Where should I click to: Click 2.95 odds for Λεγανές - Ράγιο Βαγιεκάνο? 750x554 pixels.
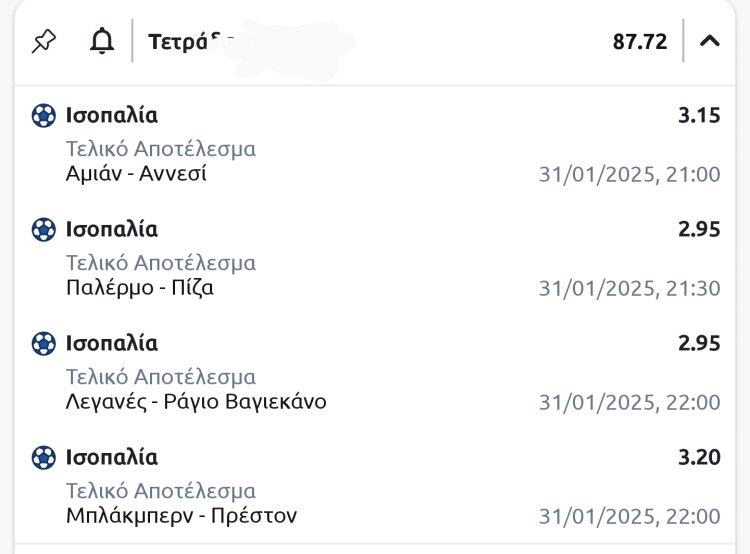pyautogui.click(x=699, y=344)
